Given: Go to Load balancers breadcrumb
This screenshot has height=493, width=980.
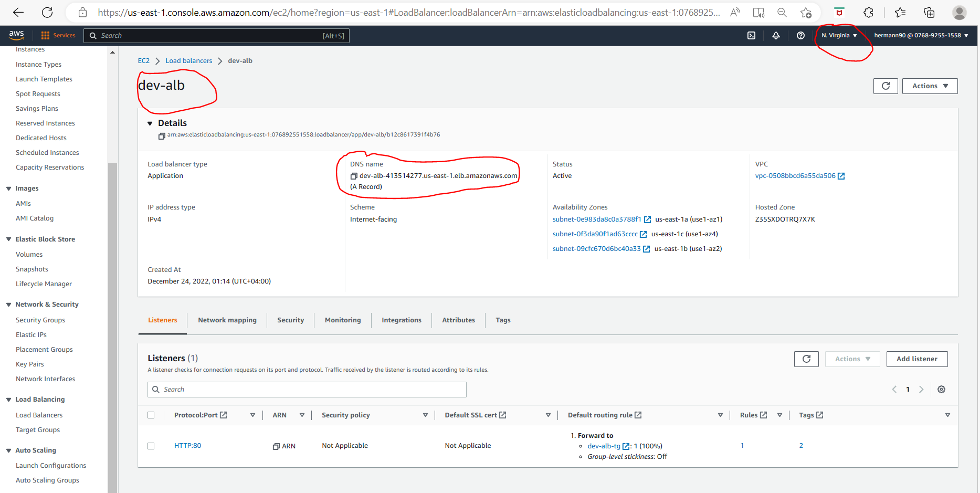Looking at the screenshot, I should click(x=189, y=61).
